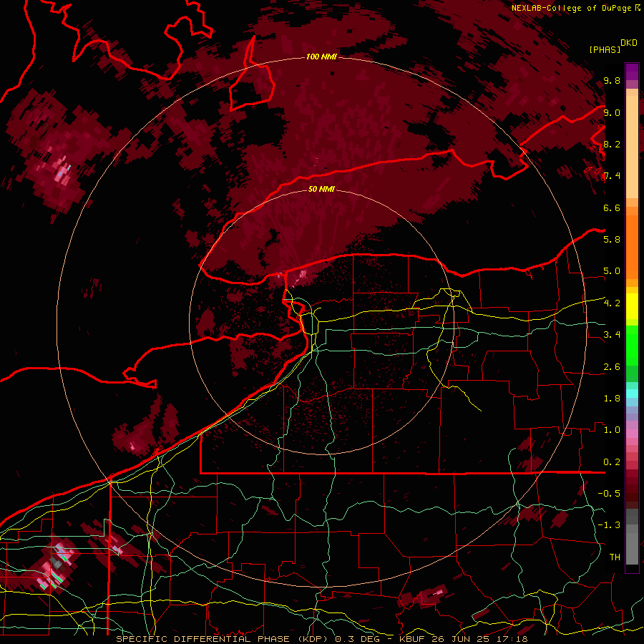Image resolution: width=644 pixels, height=644 pixels.
Task: Click the DKD product code label
Action: click(629, 43)
